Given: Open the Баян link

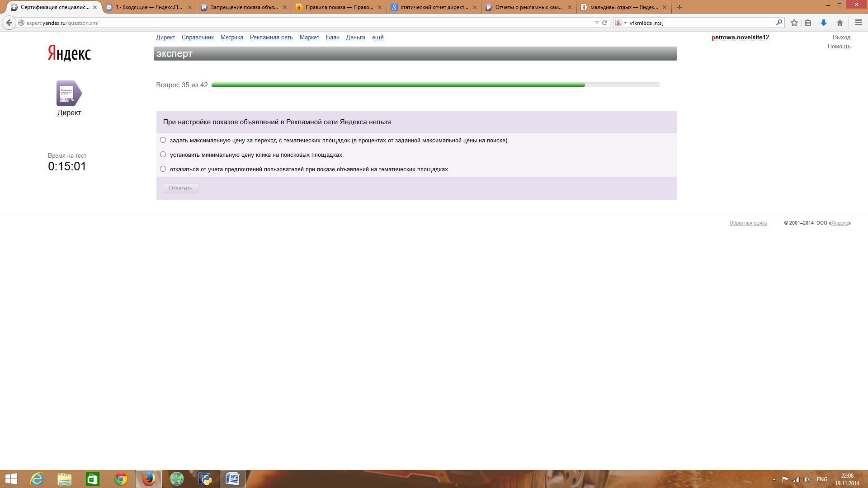Looking at the screenshot, I should point(333,38).
